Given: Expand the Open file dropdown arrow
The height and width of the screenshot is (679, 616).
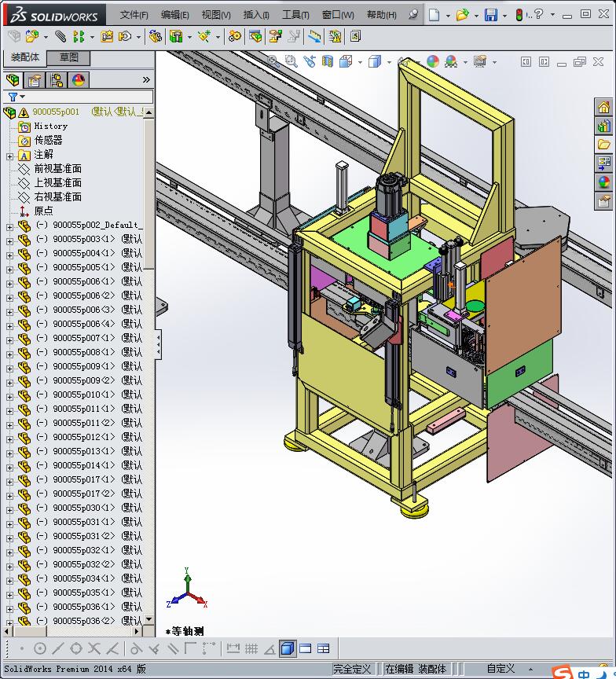Looking at the screenshot, I should pyautogui.click(x=476, y=16).
